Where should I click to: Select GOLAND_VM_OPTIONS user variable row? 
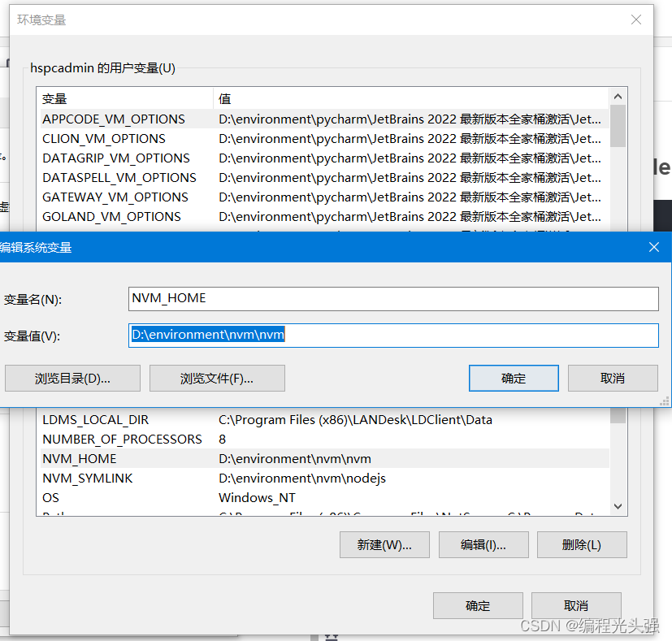click(324, 217)
